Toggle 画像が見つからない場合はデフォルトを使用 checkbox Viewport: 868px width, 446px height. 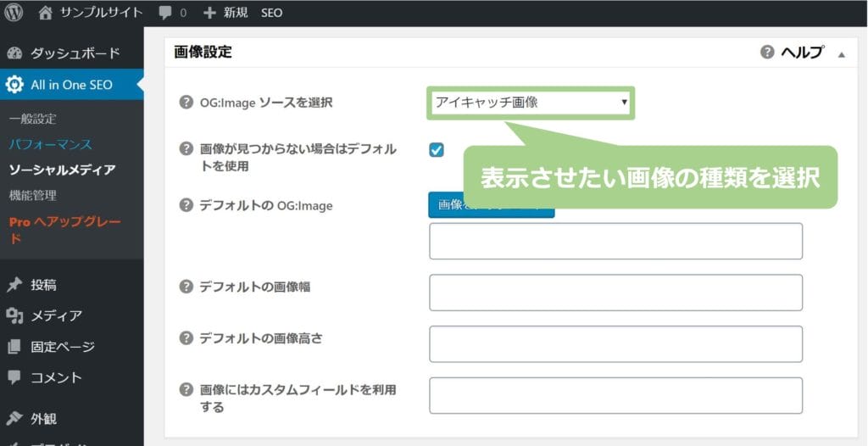tap(437, 149)
